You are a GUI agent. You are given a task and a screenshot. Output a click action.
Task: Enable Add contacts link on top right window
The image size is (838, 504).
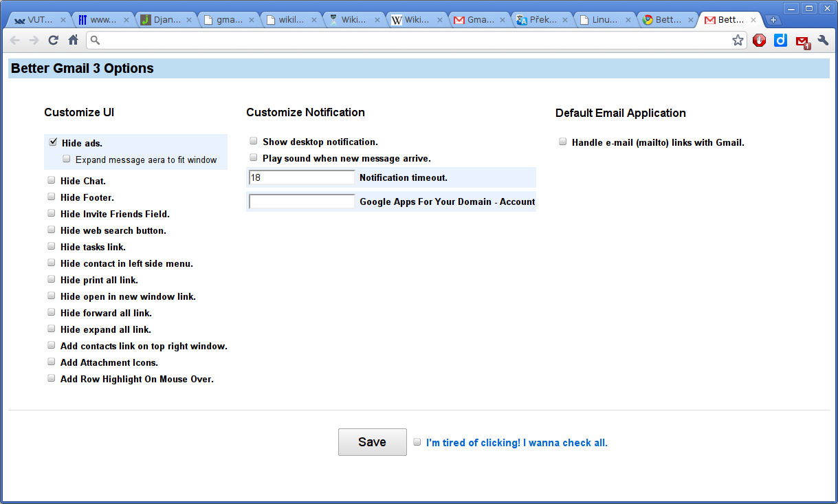coord(52,345)
